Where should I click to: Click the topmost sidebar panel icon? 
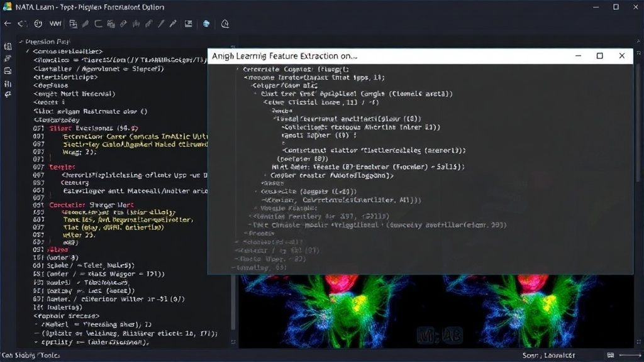point(8,46)
